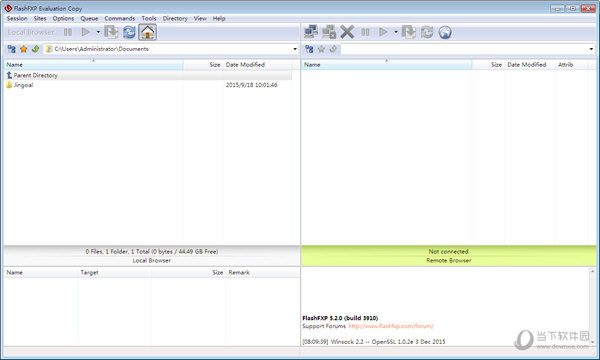The height and width of the screenshot is (360, 600).
Task: Open local bookmarks star icon
Action: pos(24,49)
